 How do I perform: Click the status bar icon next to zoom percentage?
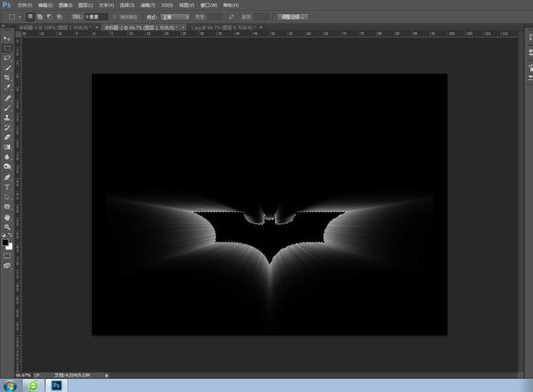(37, 375)
